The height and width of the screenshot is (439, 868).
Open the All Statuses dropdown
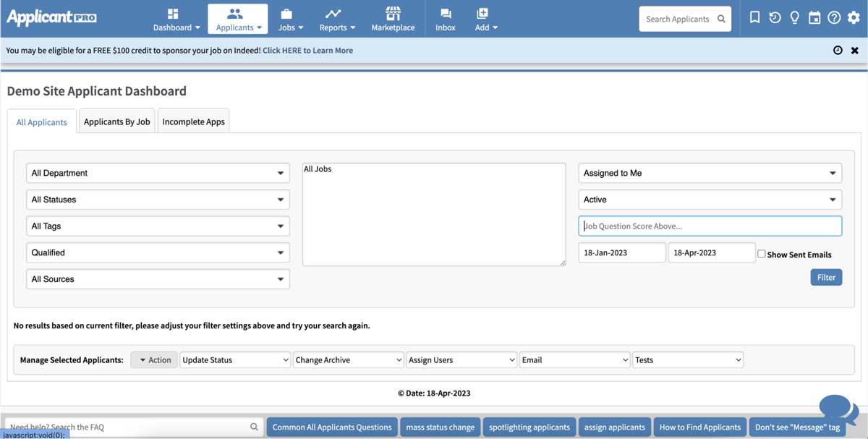pyautogui.click(x=281, y=200)
